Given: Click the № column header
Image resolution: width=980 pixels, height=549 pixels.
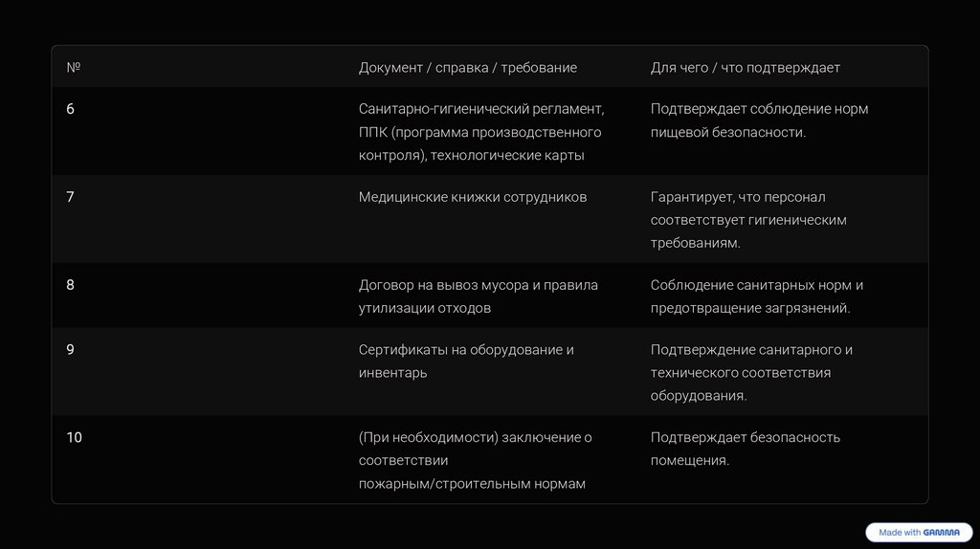Looking at the screenshot, I should click(73, 68).
